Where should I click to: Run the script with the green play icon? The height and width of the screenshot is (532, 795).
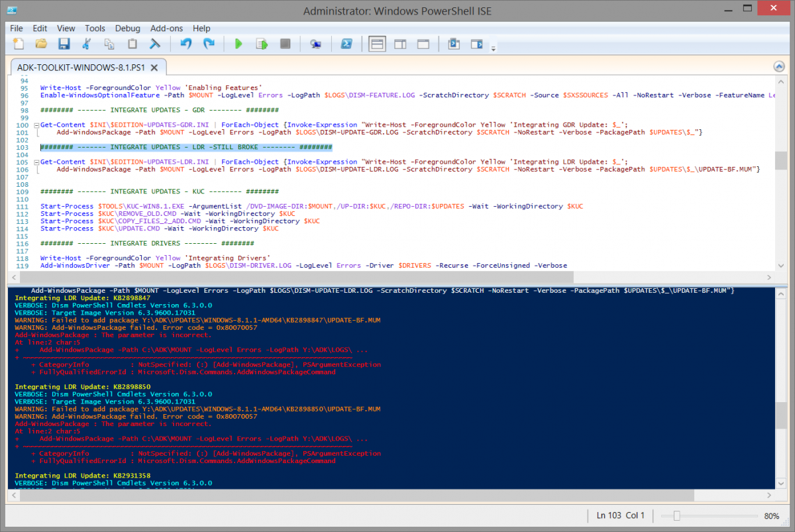pyautogui.click(x=238, y=44)
